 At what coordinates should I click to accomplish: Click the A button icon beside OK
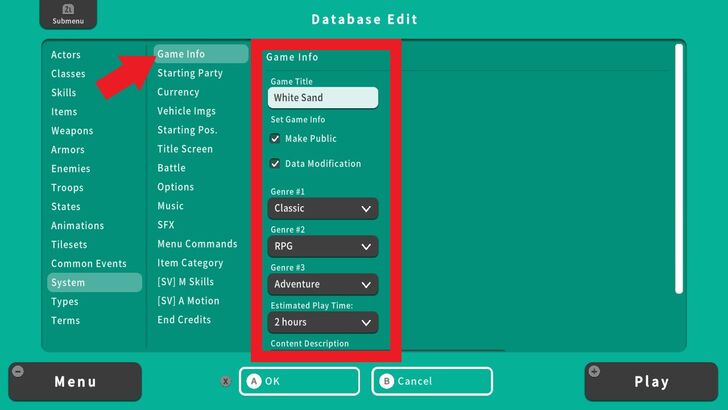point(254,381)
